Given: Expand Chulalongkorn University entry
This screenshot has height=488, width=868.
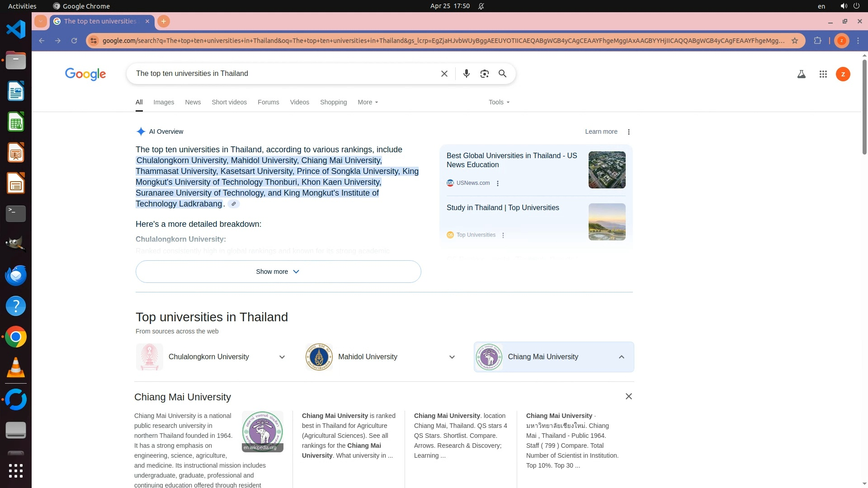Looking at the screenshot, I should (x=282, y=357).
